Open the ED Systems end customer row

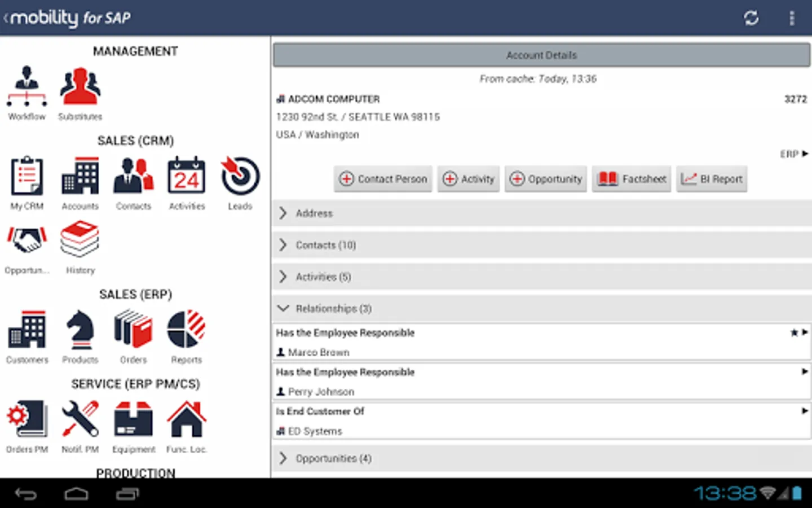click(542, 421)
